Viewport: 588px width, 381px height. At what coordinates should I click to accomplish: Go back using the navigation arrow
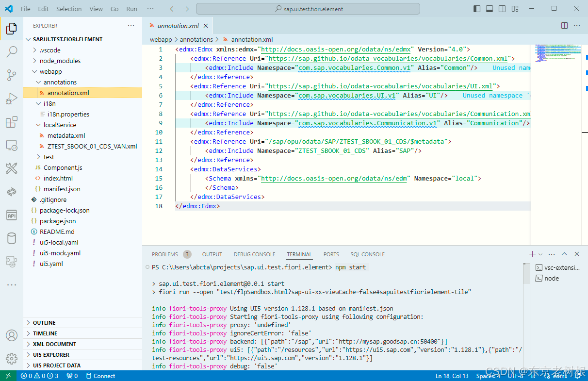click(173, 9)
